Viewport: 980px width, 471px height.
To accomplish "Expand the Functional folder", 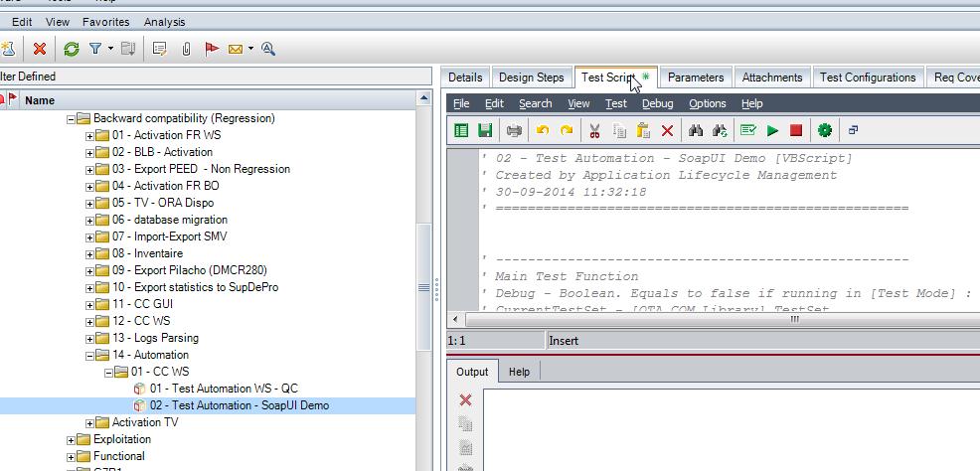I will pos(71,457).
